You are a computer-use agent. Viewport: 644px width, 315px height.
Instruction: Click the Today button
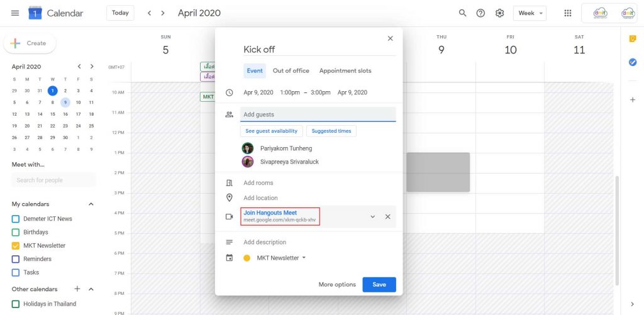(120, 13)
